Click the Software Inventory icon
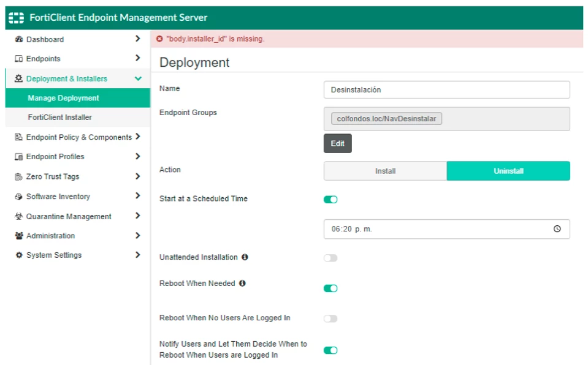 19,197
